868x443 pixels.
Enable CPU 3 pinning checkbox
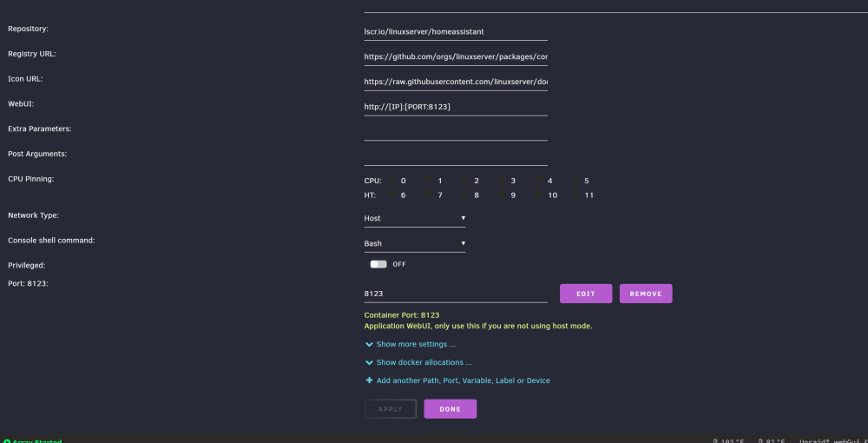click(x=502, y=180)
